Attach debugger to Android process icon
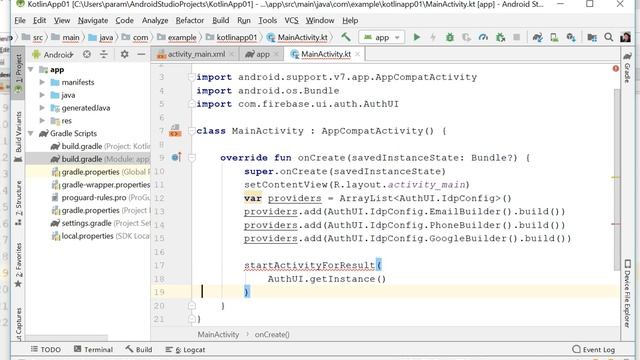This screenshot has width=640, height=360. tap(500, 37)
